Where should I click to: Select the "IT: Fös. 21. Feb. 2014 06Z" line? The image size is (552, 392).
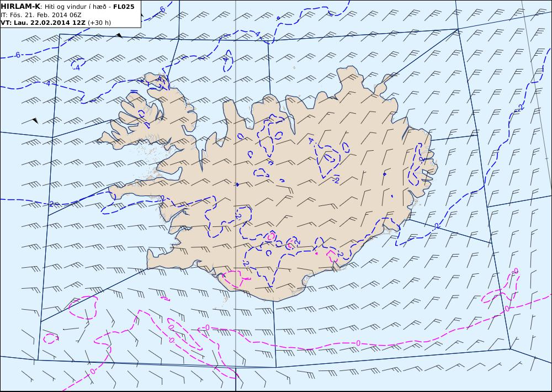[41, 15]
